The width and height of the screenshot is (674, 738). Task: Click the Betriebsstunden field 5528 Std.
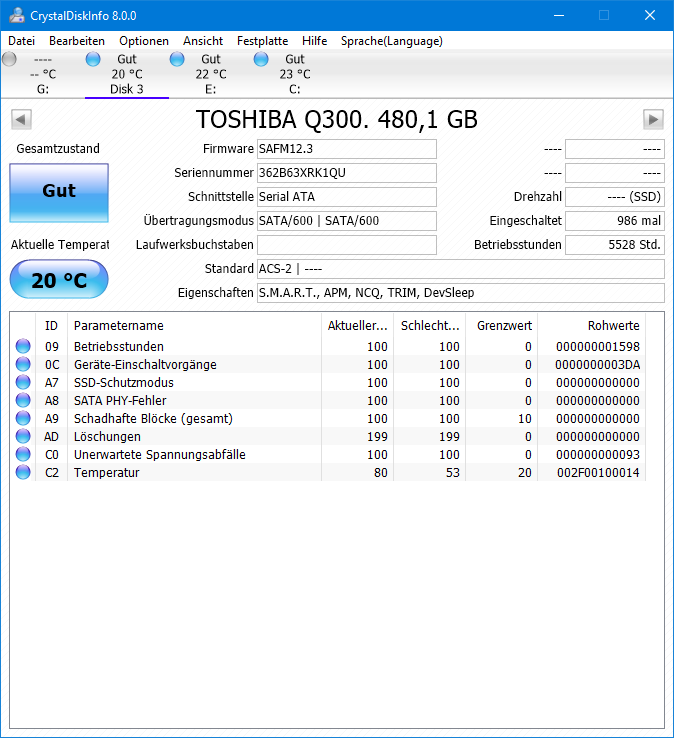coord(615,245)
